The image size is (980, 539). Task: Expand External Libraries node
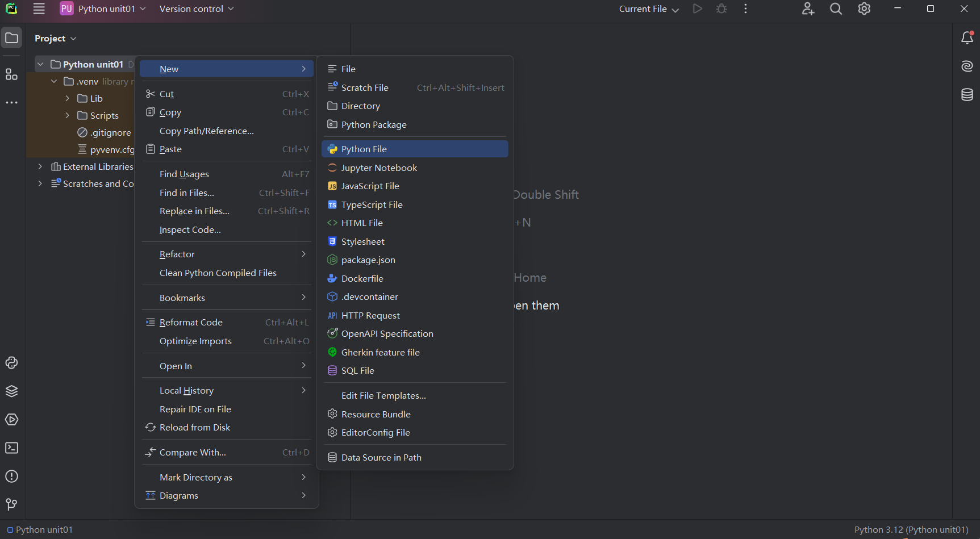40,166
